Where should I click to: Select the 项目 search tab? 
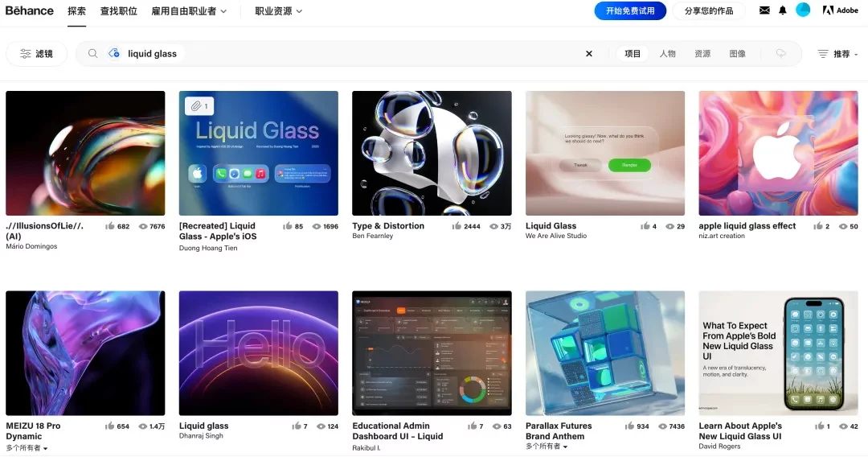click(633, 54)
